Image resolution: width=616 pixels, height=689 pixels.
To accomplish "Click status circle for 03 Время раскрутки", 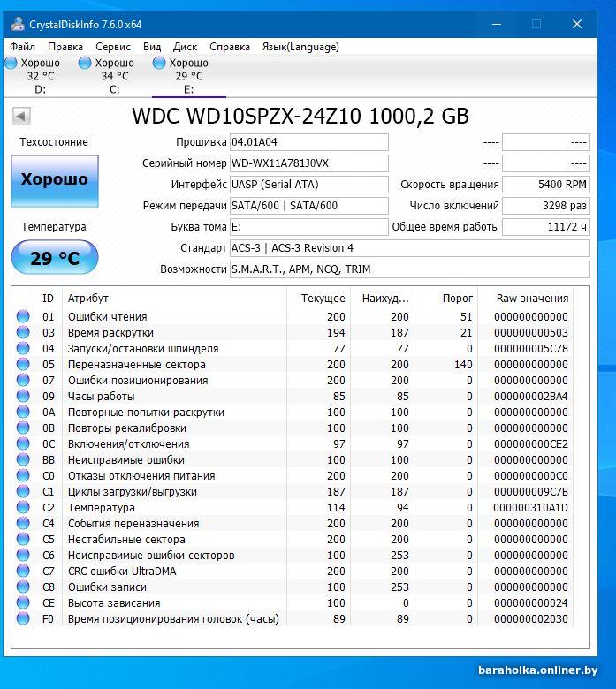I will point(23,332).
